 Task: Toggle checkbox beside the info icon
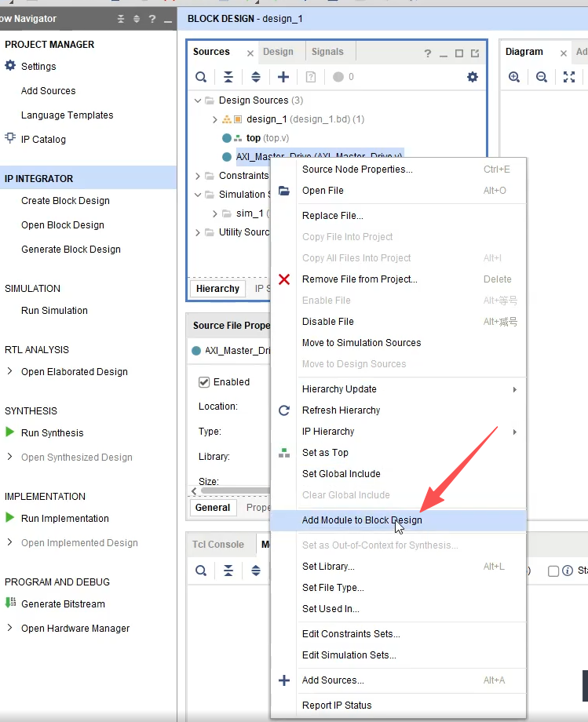click(553, 571)
